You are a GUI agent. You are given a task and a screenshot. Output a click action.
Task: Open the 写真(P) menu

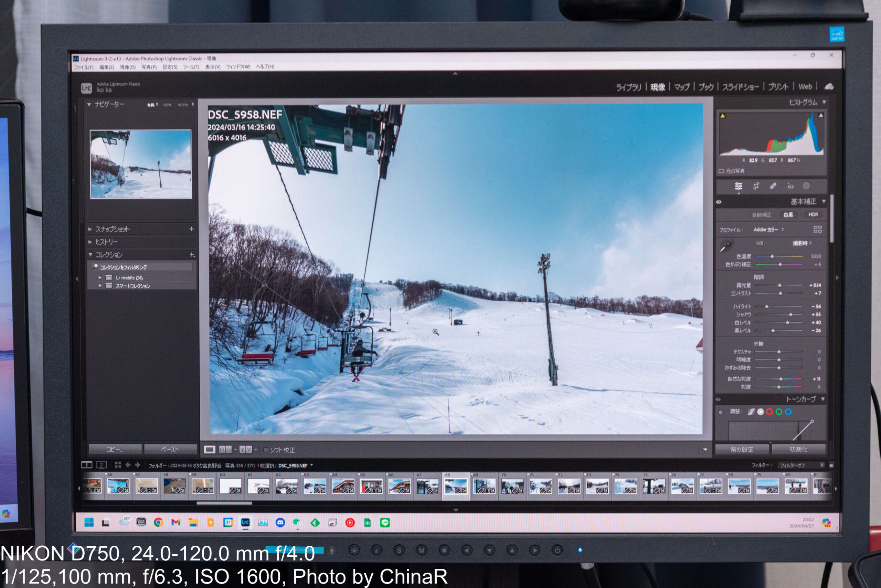149,67
